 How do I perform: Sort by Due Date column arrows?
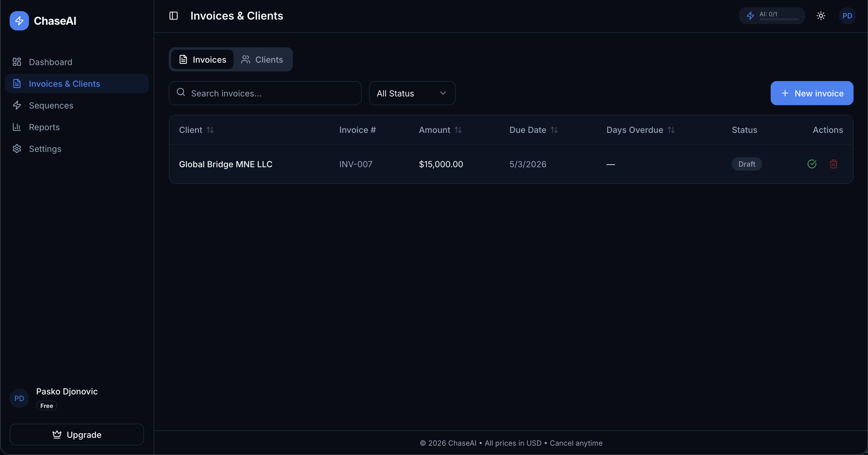pos(554,130)
